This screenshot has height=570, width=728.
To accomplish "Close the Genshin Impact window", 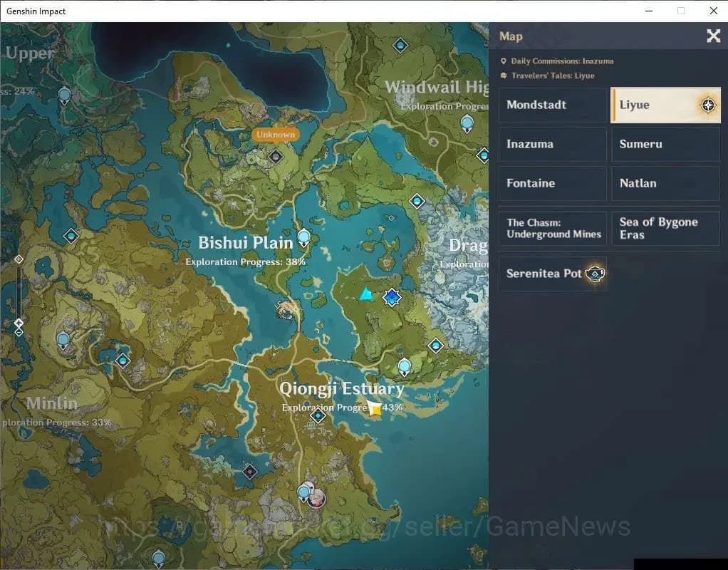I will (x=714, y=11).
